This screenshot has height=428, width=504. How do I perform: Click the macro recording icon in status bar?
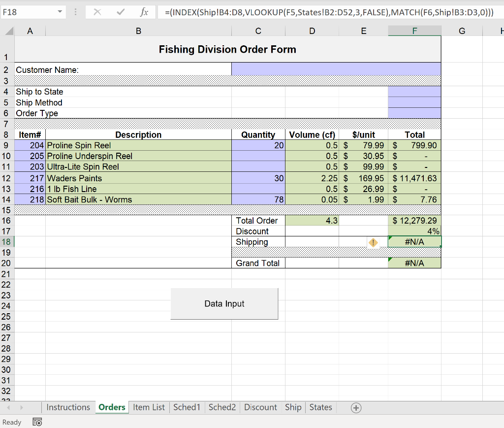point(37,422)
